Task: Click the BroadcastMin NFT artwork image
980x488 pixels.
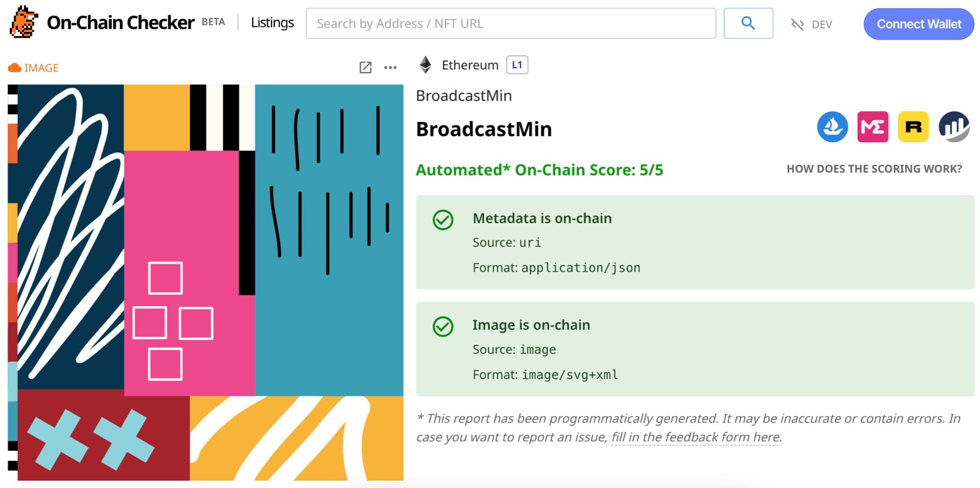Action: 206,282
